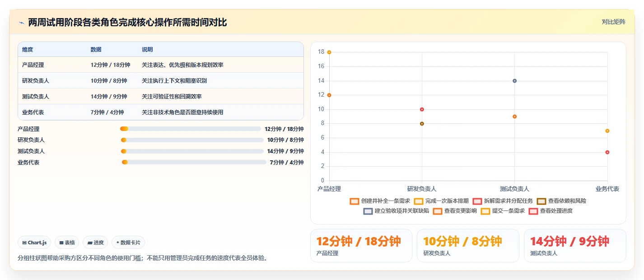This screenshot has width=644, height=280.
Task: Toggle the 创建并补全一条需求 legend entry
Action: (x=380, y=201)
